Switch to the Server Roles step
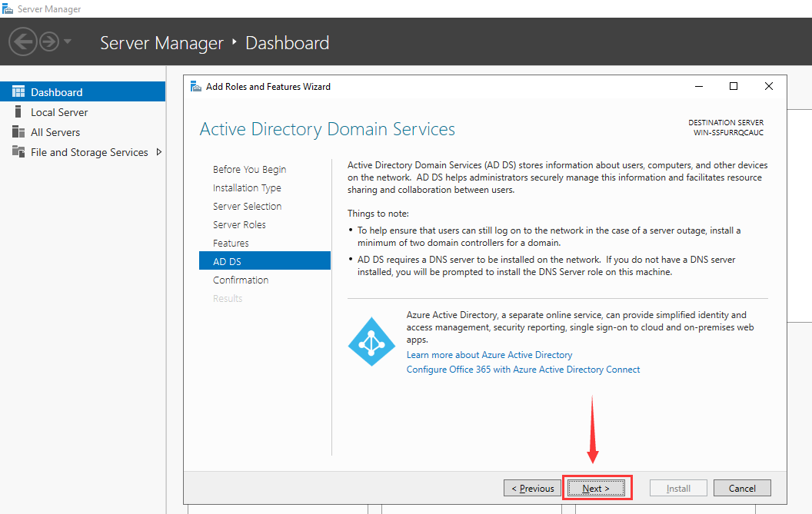 pos(239,225)
